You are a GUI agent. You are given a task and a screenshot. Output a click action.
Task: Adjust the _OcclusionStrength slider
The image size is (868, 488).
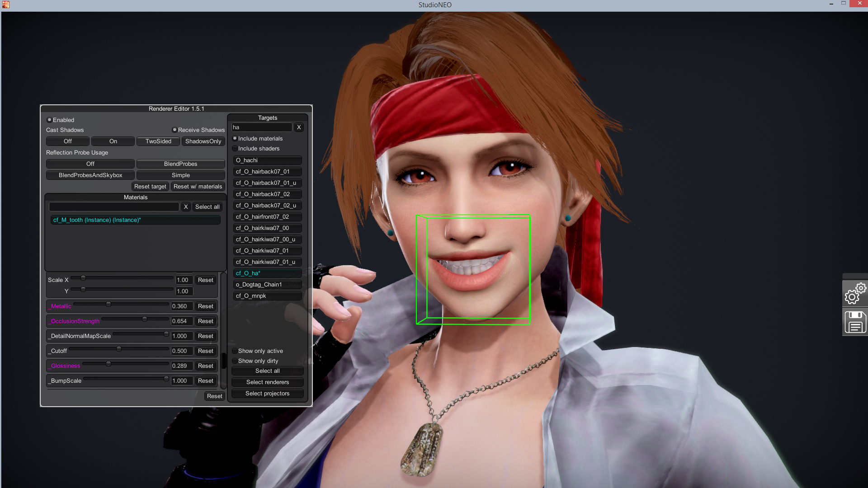[135, 319]
